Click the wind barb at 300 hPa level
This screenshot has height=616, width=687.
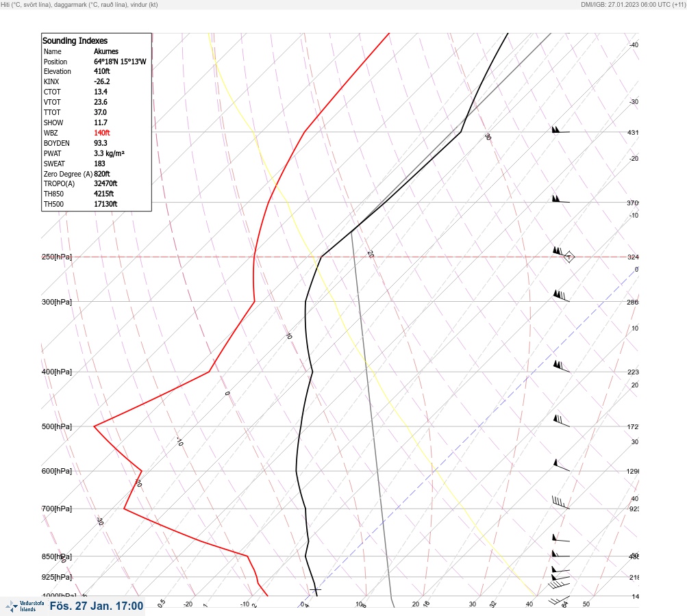561,296
